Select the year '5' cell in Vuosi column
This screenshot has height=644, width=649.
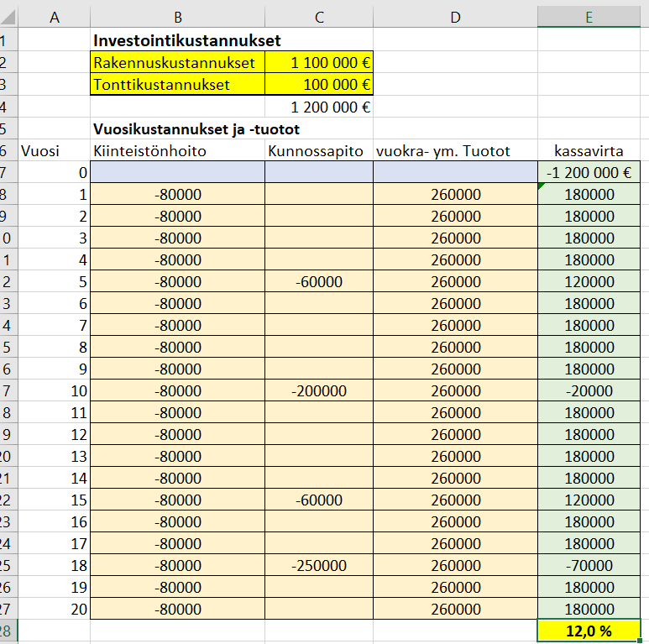[55, 281]
